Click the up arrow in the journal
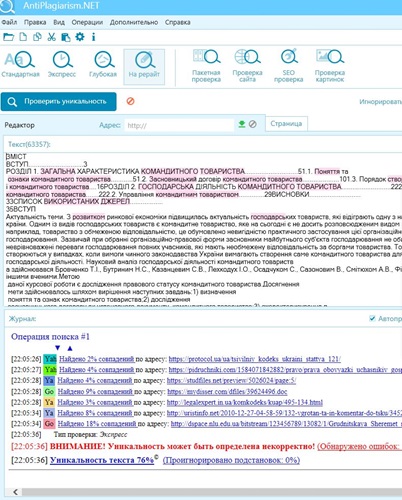402x500 pixels. [x=70, y=348]
